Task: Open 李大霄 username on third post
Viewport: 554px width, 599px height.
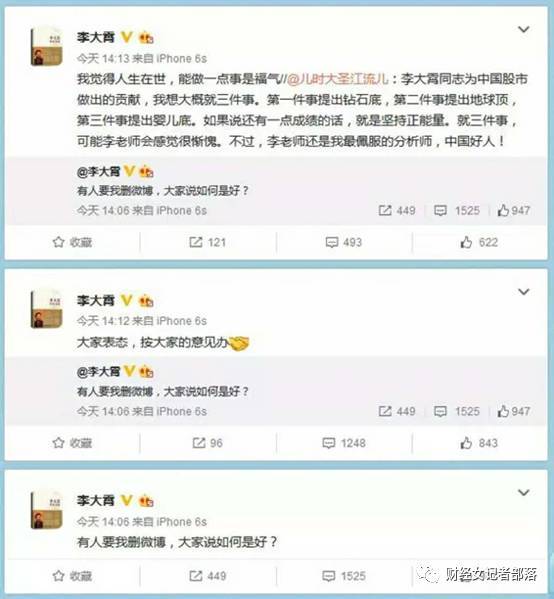Action: coord(96,500)
